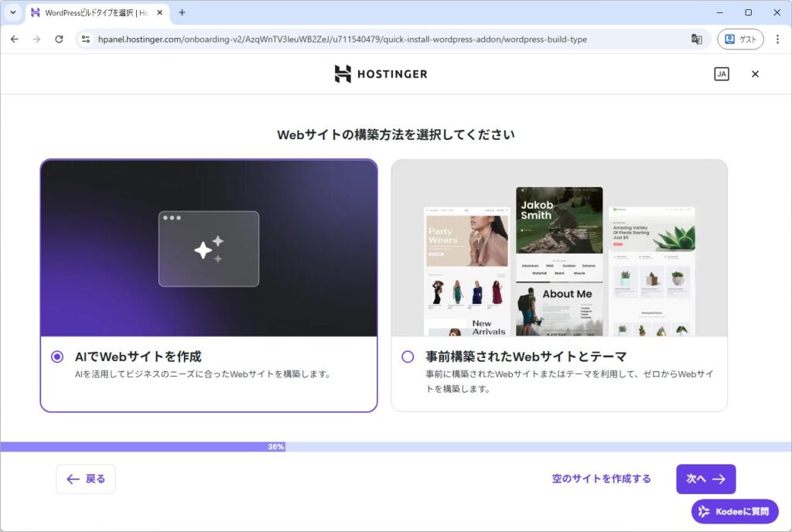Expand the tab search dropdown arrow
The image size is (792, 532).
(12, 12)
